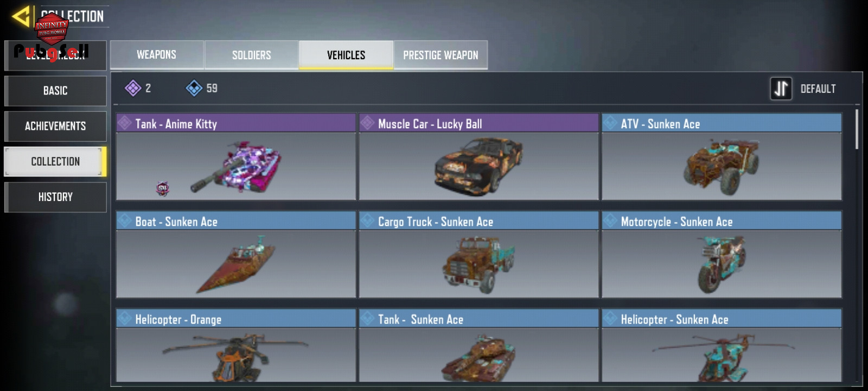Go to the Achievements section
The height and width of the screenshot is (391, 868).
(x=55, y=126)
